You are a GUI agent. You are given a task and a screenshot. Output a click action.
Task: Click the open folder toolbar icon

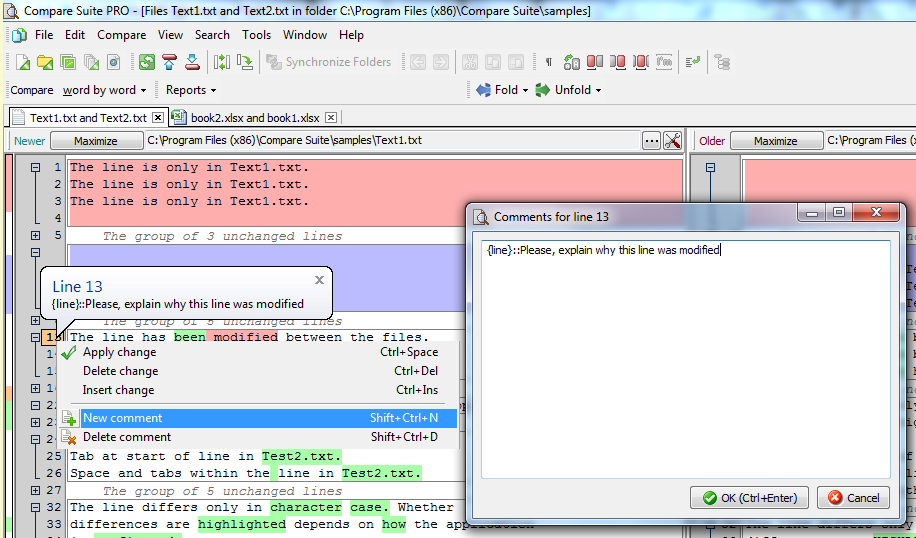45,62
